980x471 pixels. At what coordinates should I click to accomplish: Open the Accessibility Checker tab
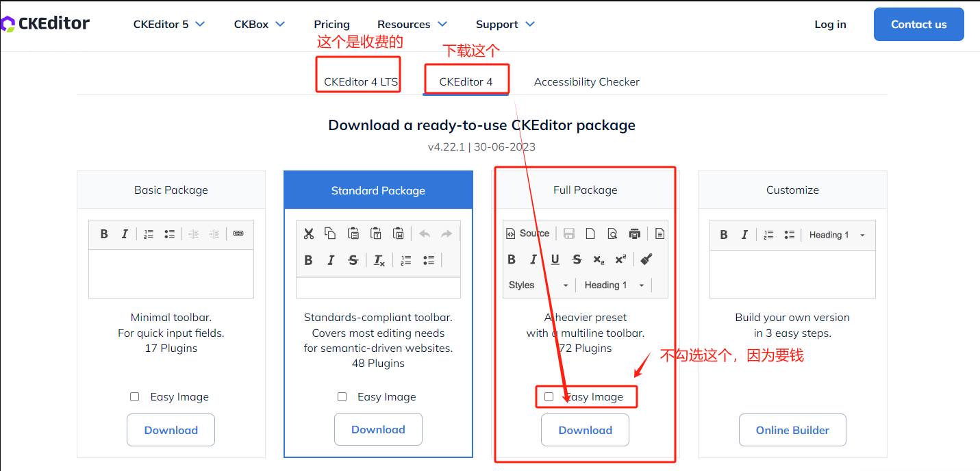point(586,81)
